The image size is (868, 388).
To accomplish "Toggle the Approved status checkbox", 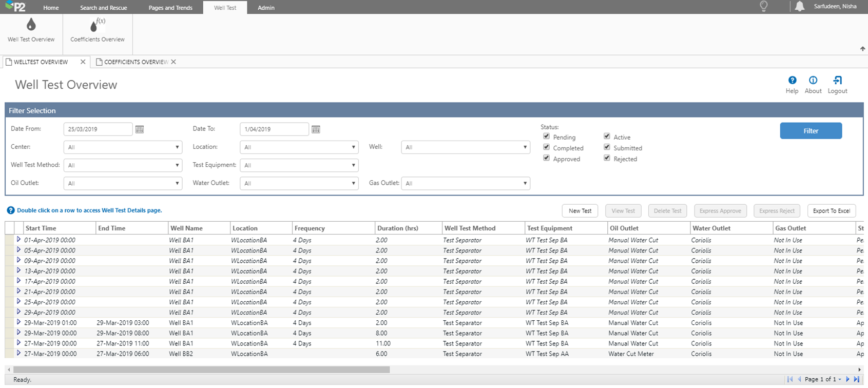I will 546,158.
